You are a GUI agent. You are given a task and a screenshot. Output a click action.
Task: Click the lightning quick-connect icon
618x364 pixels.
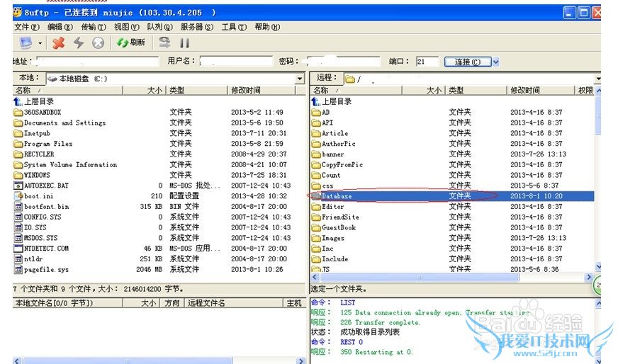(x=79, y=42)
